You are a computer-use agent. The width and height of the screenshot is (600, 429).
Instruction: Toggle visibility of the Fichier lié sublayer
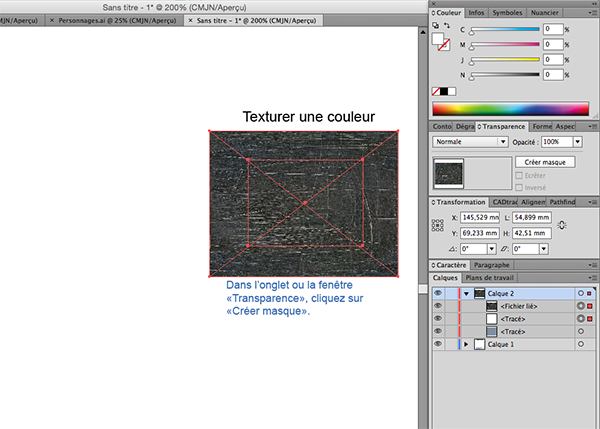coord(438,305)
